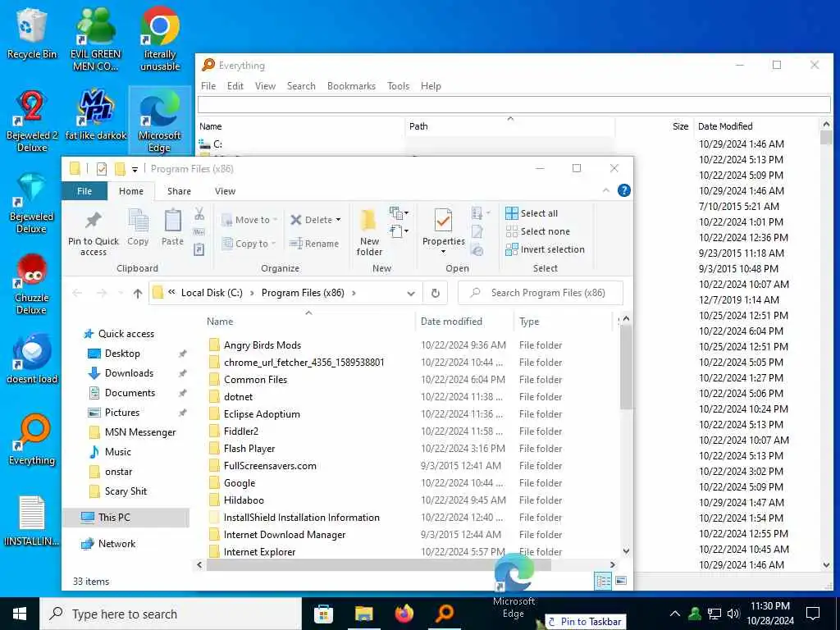
Task: Click Select none in ribbon
Action: pos(538,231)
